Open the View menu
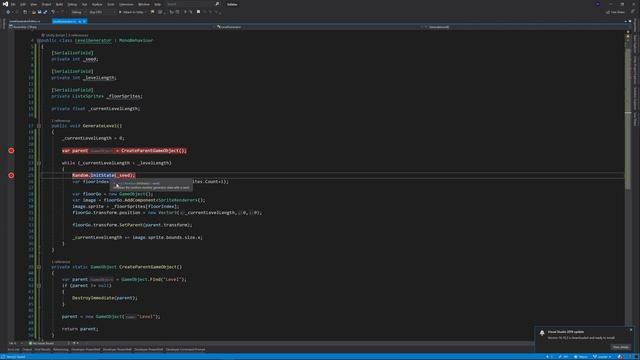Viewport: 640px width, 360px height. coord(33,4)
